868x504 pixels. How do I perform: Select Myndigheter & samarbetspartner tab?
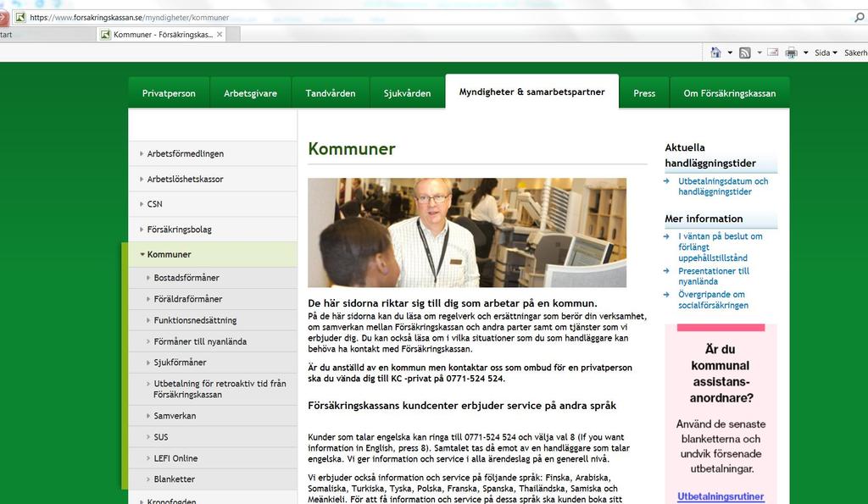[x=532, y=91]
